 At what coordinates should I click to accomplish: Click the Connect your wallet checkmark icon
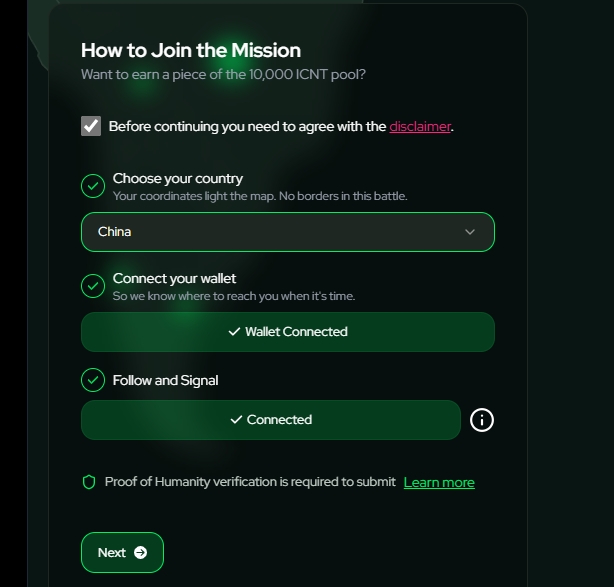pos(93,286)
